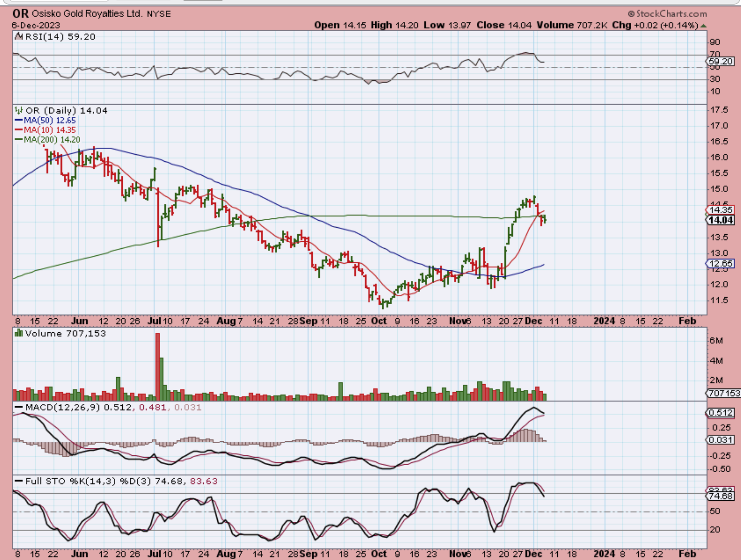Click the red MA(10) legend line
The height and width of the screenshot is (560, 741).
pyautogui.click(x=18, y=130)
